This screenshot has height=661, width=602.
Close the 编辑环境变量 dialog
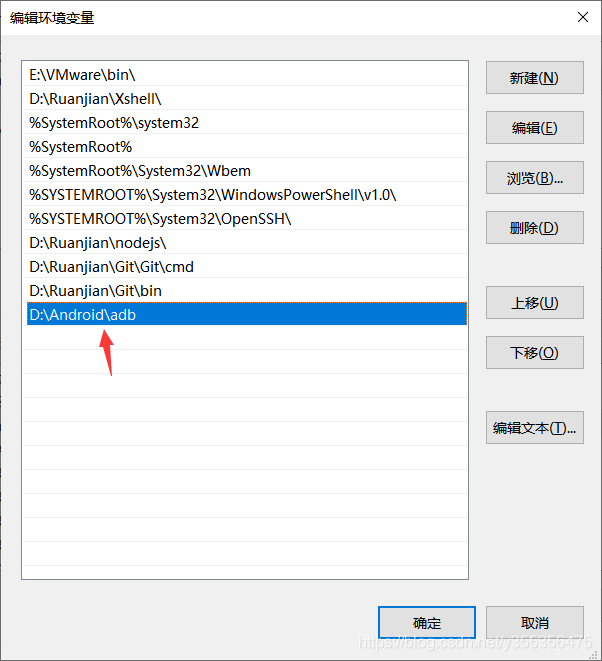pyautogui.click(x=583, y=17)
